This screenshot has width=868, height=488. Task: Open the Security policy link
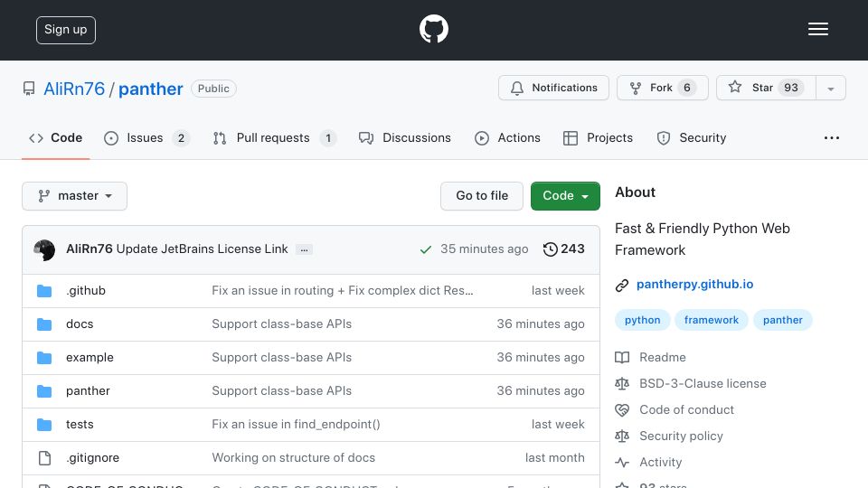681,436
